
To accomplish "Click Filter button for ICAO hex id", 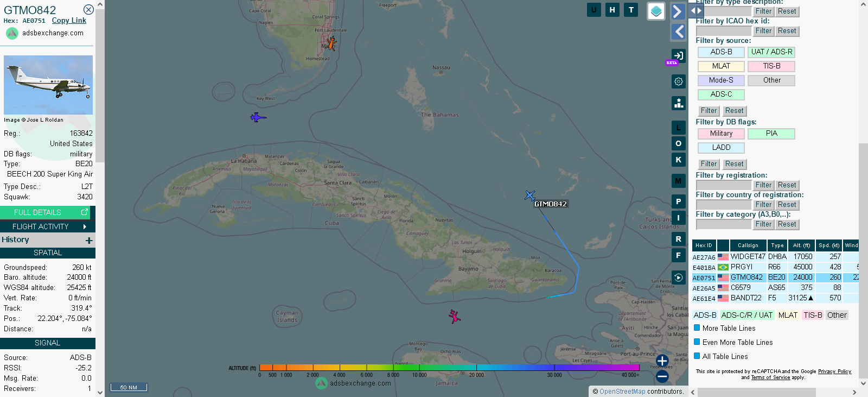I will (x=763, y=31).
